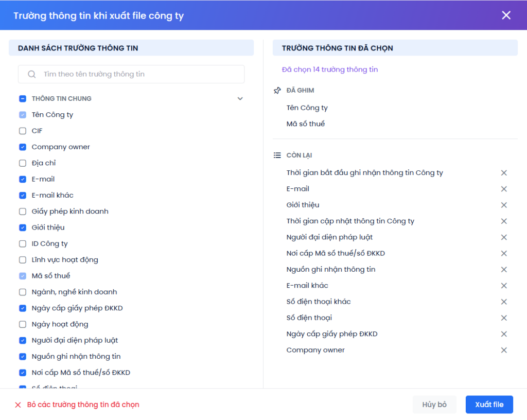
Task: Remove E-mail from selected fields
Action: pos(503,189)
